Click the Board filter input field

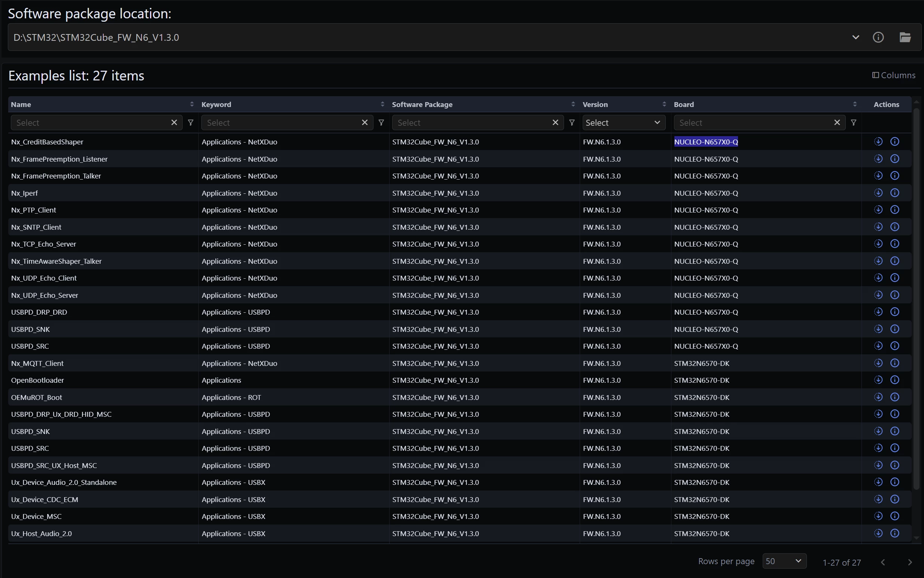coord(752,123)
